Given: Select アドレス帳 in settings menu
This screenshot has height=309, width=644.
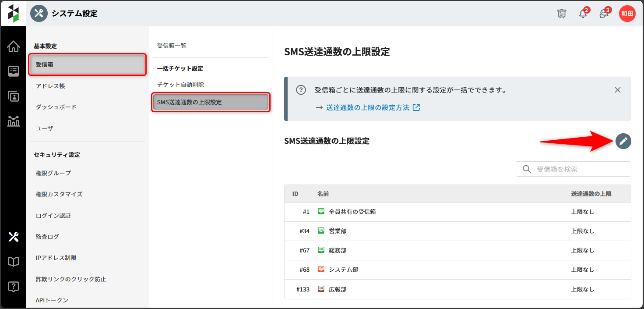Looking at the screenshot, I should [50, 86].
